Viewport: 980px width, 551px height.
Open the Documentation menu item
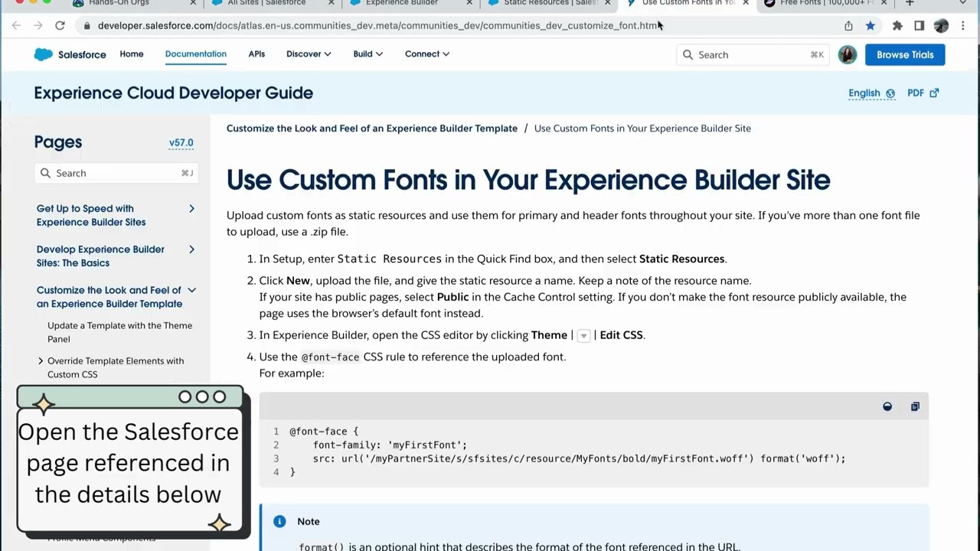pos(196,54)
